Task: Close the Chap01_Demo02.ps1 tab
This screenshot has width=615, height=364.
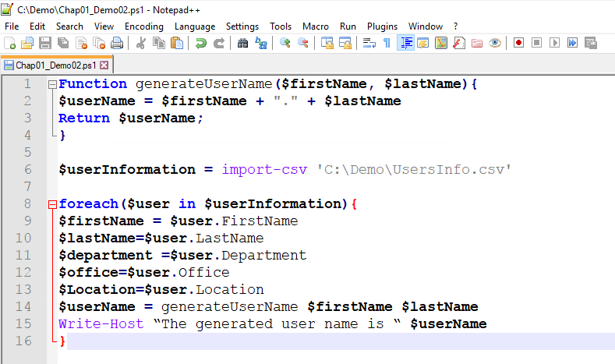Action: click(104, 65)
